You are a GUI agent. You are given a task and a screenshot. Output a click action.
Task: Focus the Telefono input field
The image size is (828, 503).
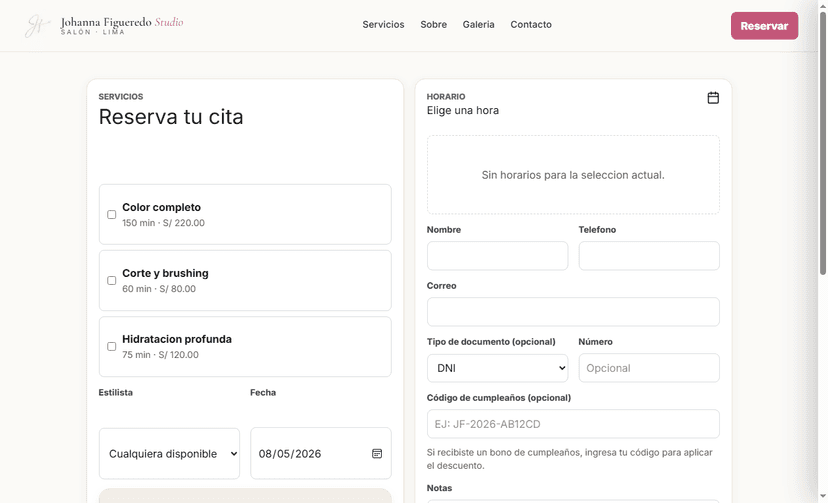648,256
